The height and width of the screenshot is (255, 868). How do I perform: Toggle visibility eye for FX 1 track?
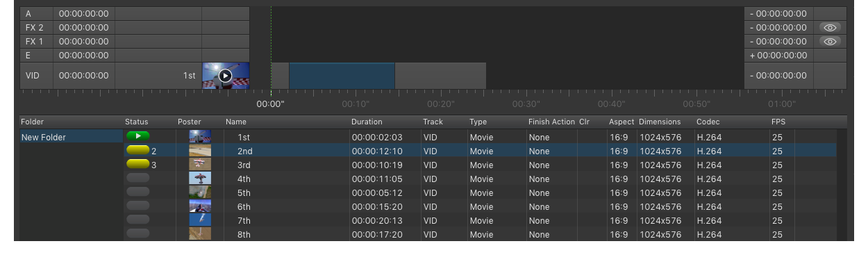tap(830, 42)
